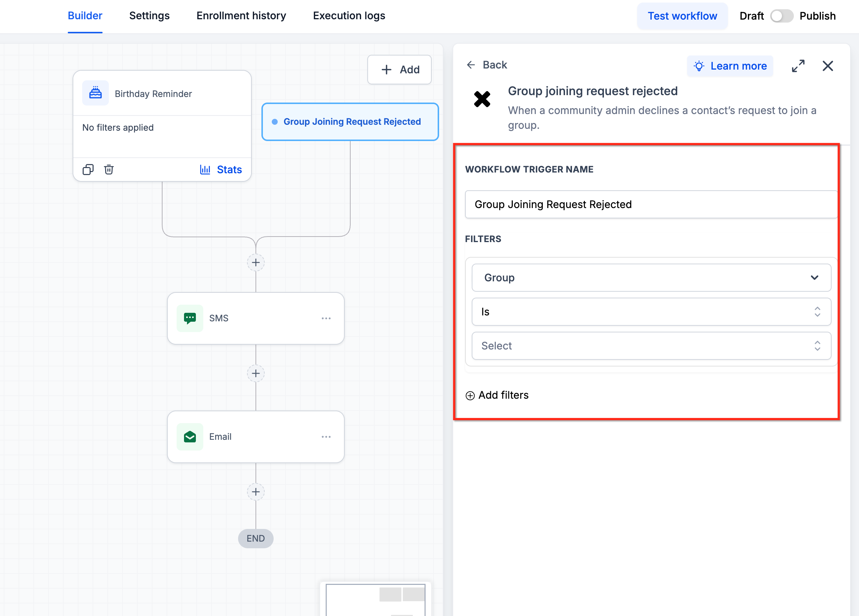The image size is (859, 616).
Task: Click the duplicate trigger icon on Birthday Reminder
Action: coord(88,169)
